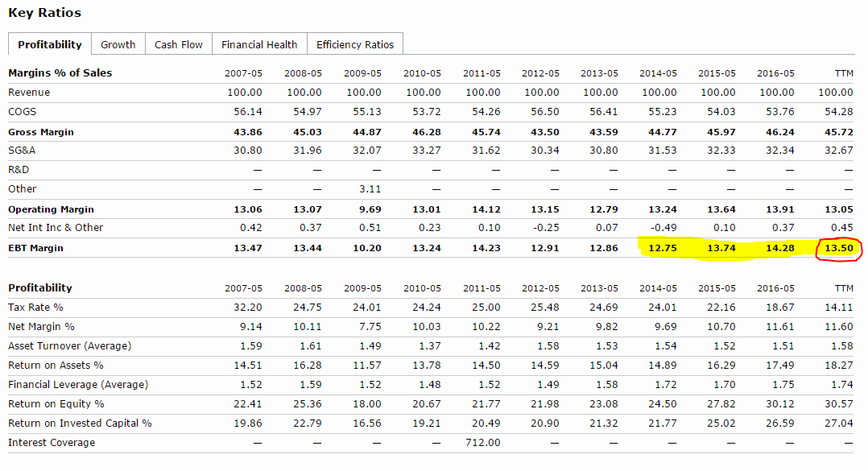Image resolution: width=868 pixels, height=471 pixels.
Task: Open the Cash Flow tab
Action: click(179, 44)
